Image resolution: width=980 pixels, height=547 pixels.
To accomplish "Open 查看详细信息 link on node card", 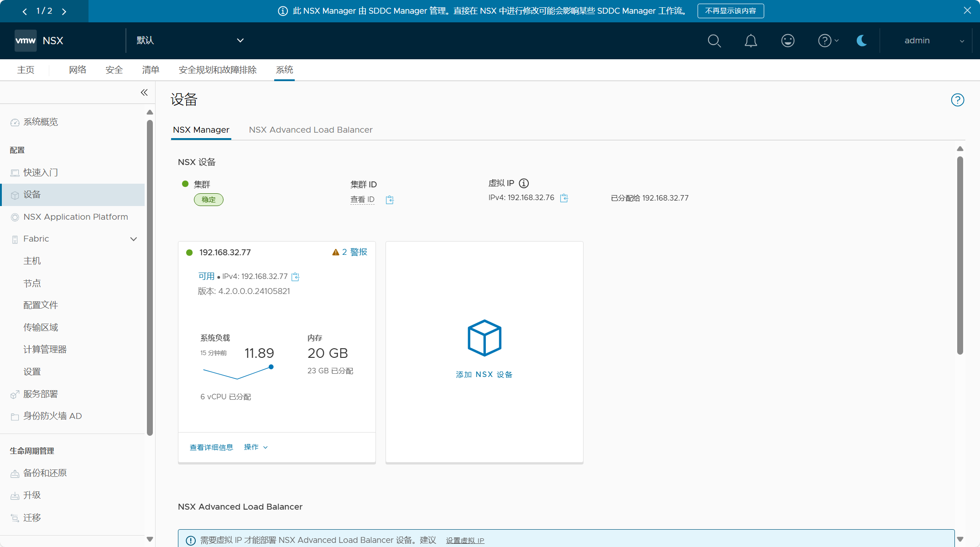I will click(x=211, y=447).
